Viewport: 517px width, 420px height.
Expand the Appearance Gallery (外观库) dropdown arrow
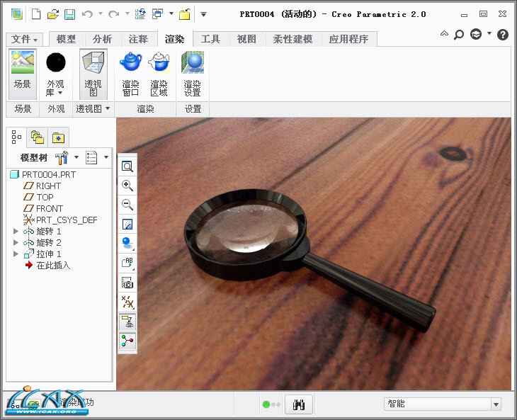[x=60, y=93]
